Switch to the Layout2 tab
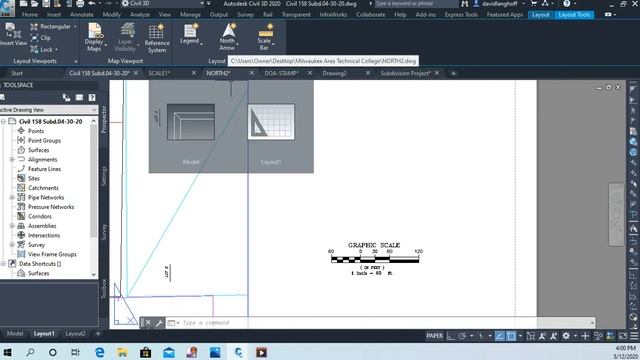 point(76,334)
